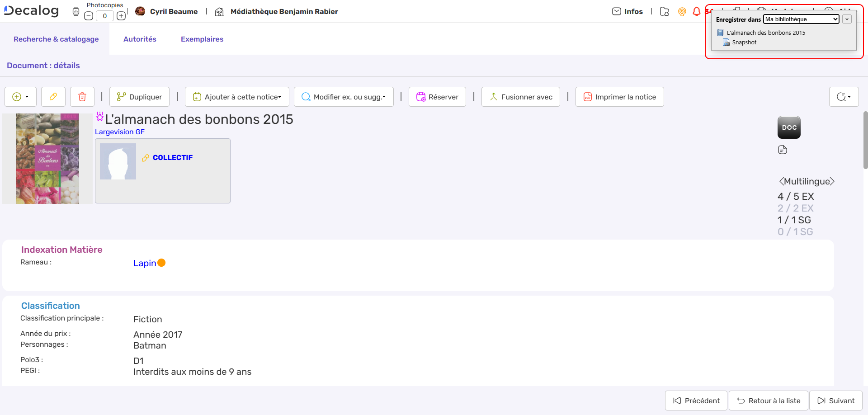Click the Snapshot entry in the save popup
Screen dimensions: 868x415
click(x=744, y=42)
